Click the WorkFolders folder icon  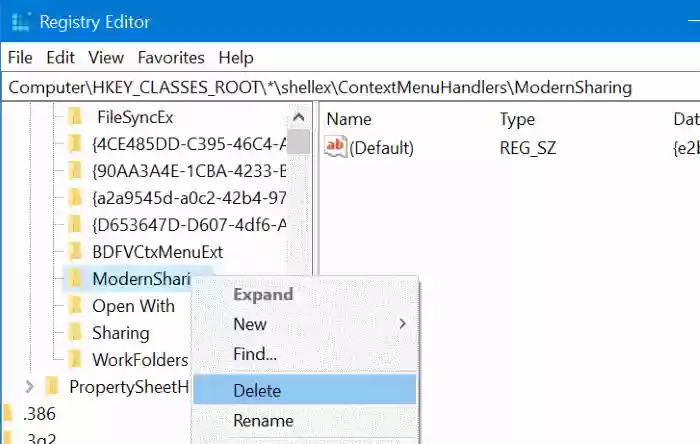(75, 360)
